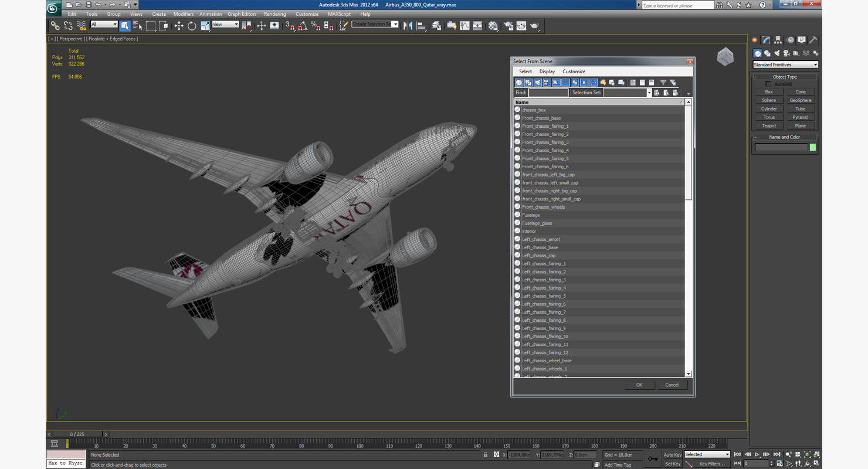The width and height of the screenshot is (868, 469).
Task: Open Create Selection Set dropdown
Action: pos(395,24)
